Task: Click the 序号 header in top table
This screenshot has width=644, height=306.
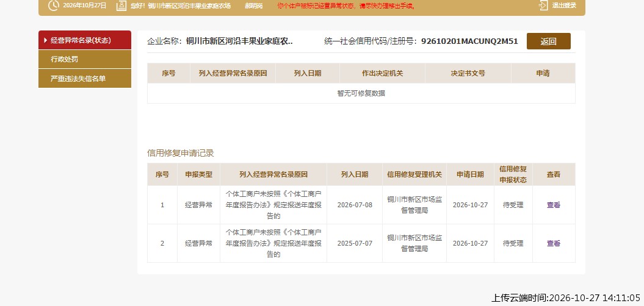Action: [168, 73]
